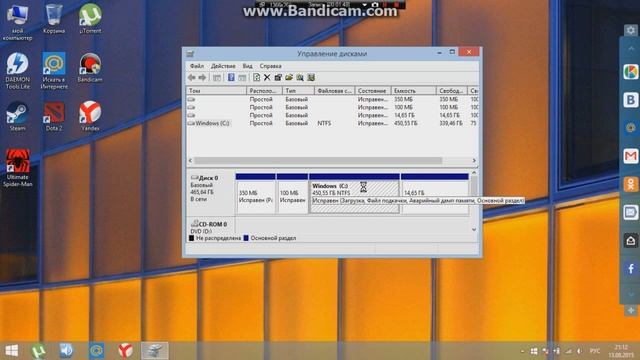Open the Windows Start button

tap(12, 351)
